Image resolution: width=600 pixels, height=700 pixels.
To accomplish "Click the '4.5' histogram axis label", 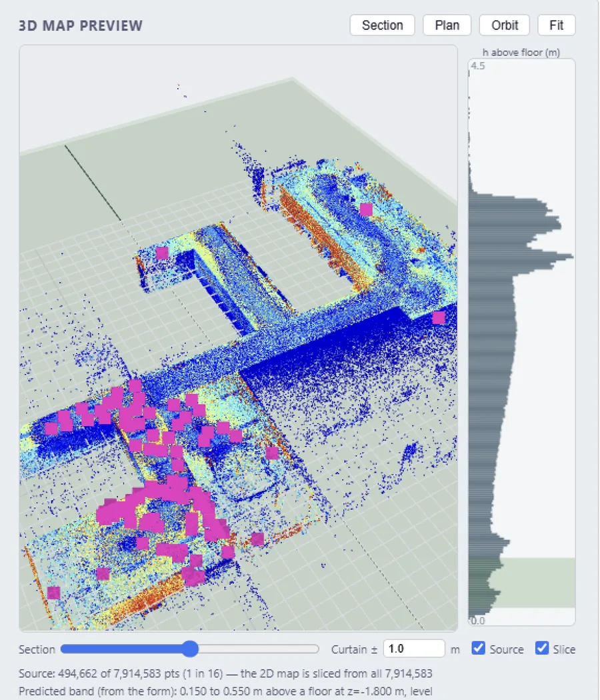I will pyautogui.click(x=478, y=65).
